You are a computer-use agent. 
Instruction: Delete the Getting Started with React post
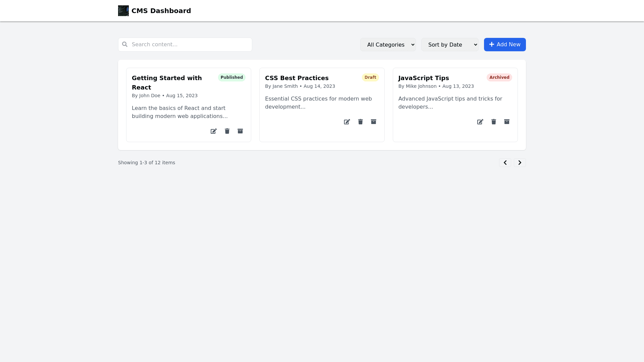[227, 131]
